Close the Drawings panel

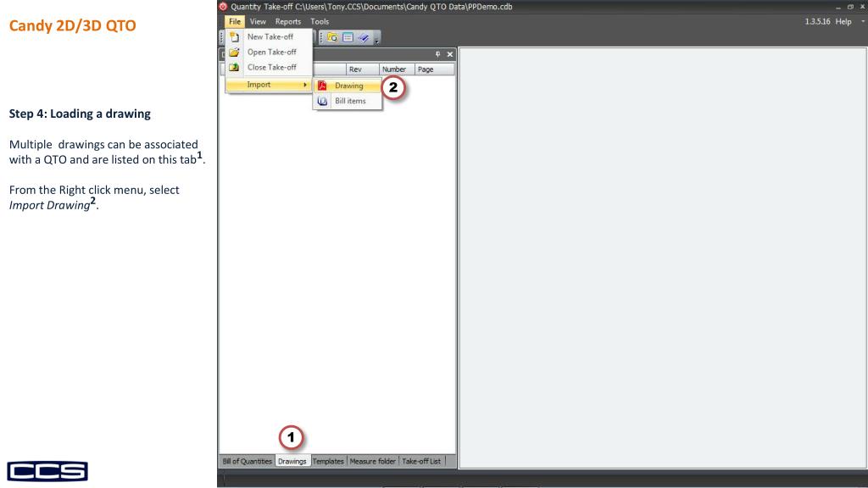(x=450, y=54)
